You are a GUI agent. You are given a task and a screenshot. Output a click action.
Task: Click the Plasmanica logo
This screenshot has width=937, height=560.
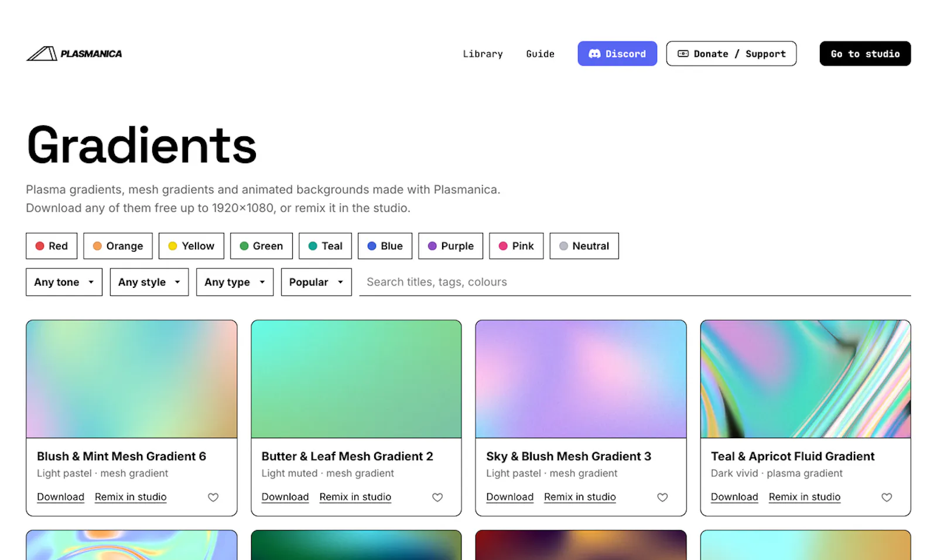tap(74, 54)
